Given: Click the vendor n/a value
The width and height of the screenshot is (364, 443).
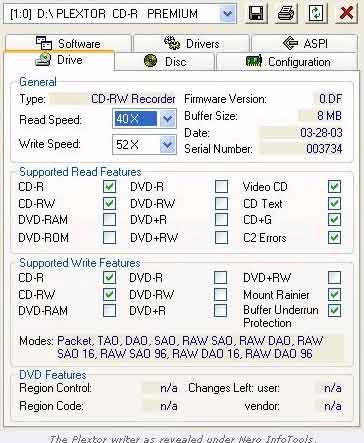Looking at the screenshot, I should coord(333,406).
